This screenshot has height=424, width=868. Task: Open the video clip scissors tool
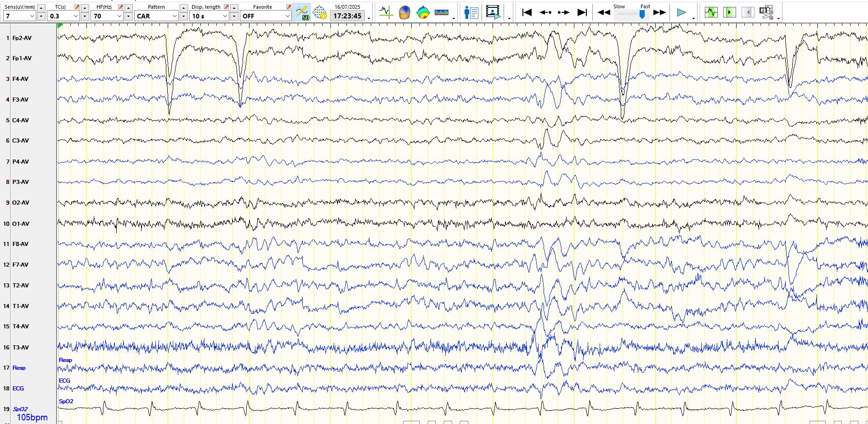766,12
